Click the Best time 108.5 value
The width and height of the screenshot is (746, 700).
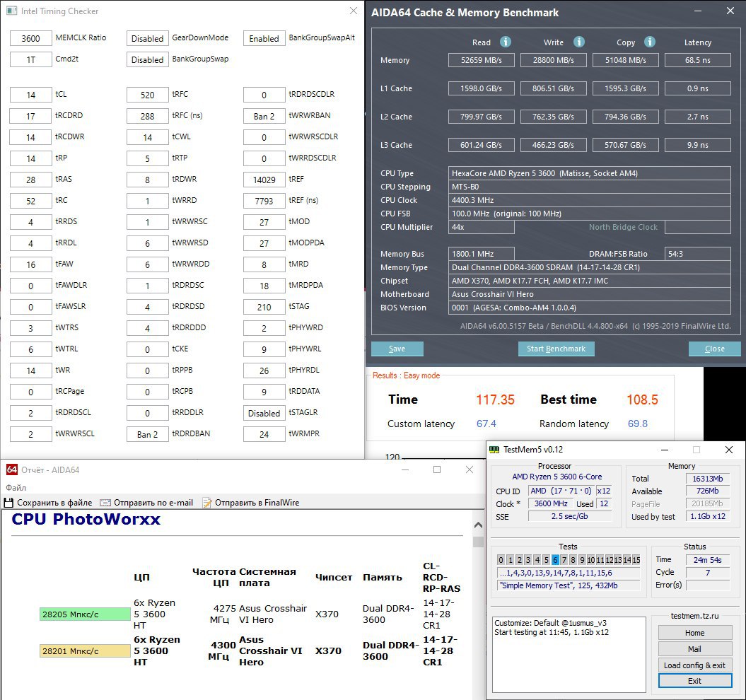click(x=642, y=399)
